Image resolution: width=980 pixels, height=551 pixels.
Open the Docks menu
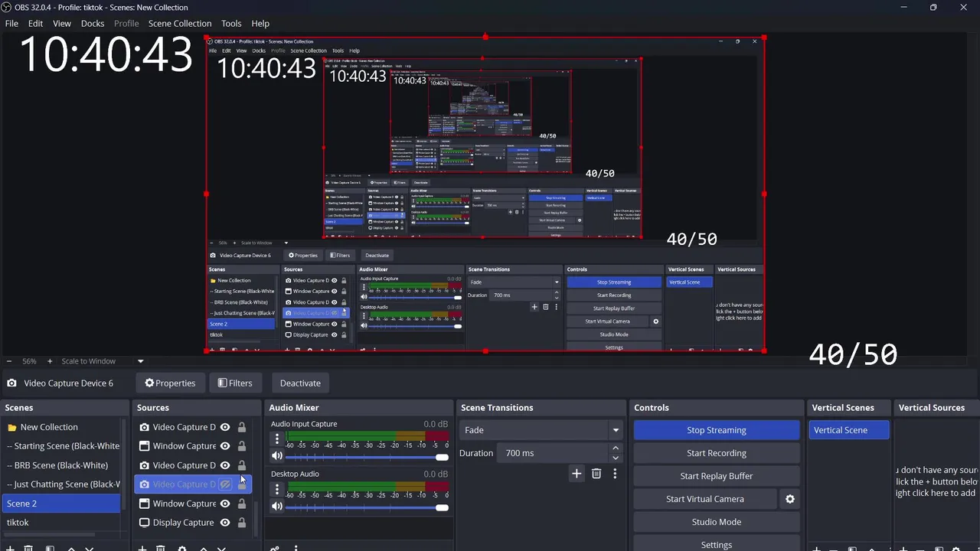(x=93, y=24)
